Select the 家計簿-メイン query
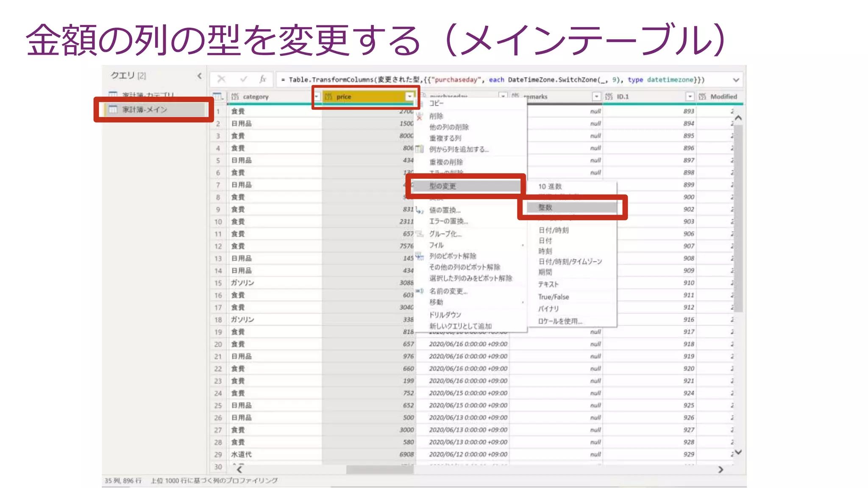This screenshot has height=488, width=868. point(145,110)
